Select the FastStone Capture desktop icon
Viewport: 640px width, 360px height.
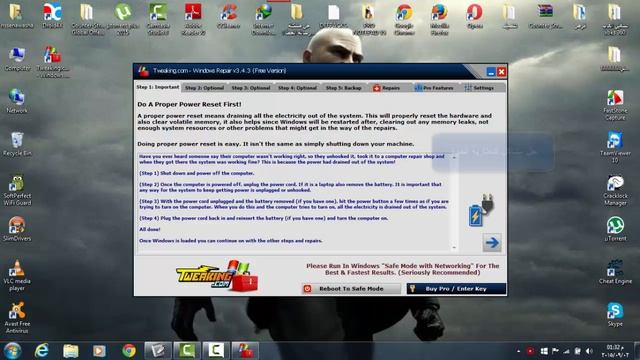[x=615, y=105]
